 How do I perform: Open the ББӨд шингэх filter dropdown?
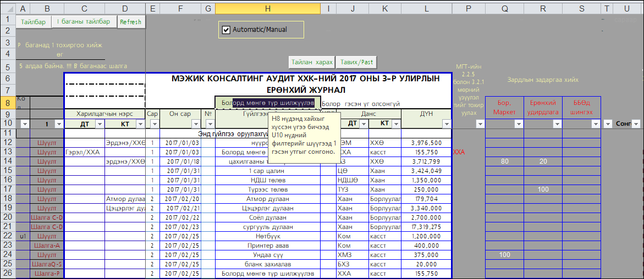pyautogui.click(x=596, y=125)
